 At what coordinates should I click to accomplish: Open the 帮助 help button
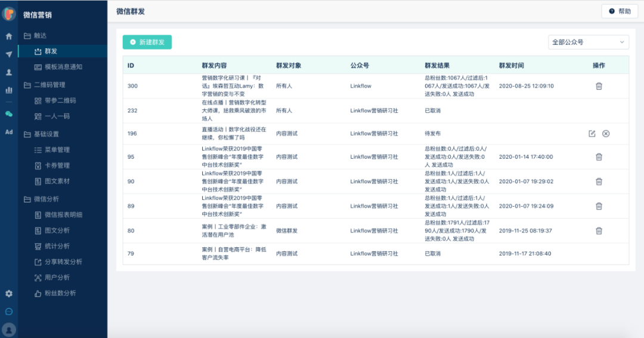(x=620, y=11)
